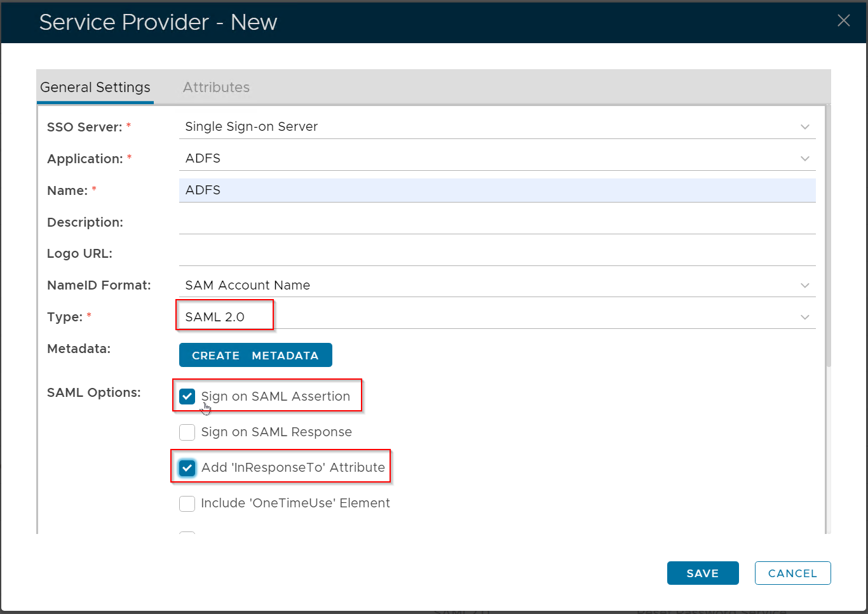Select the SAML 2.0 type value
The width and height of the screenshot is (868, 614).
[x=215, y=317]
